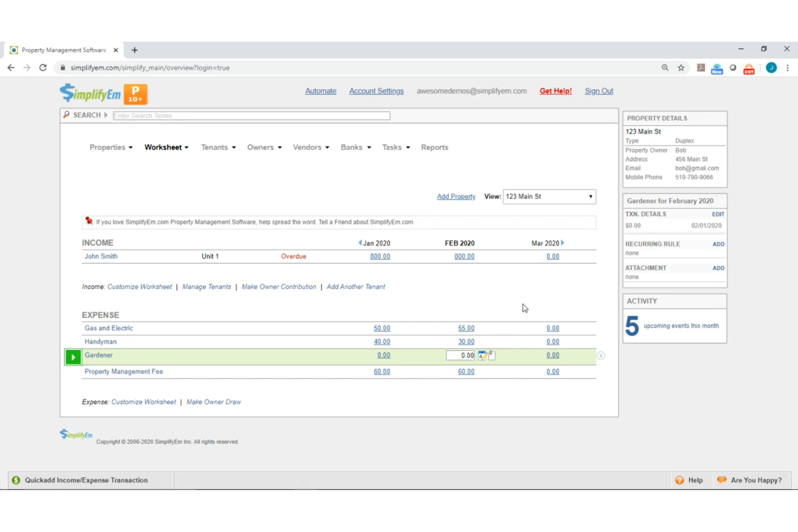
Task: Click the green play arrow on Gardener row
Action: [73, 357]
